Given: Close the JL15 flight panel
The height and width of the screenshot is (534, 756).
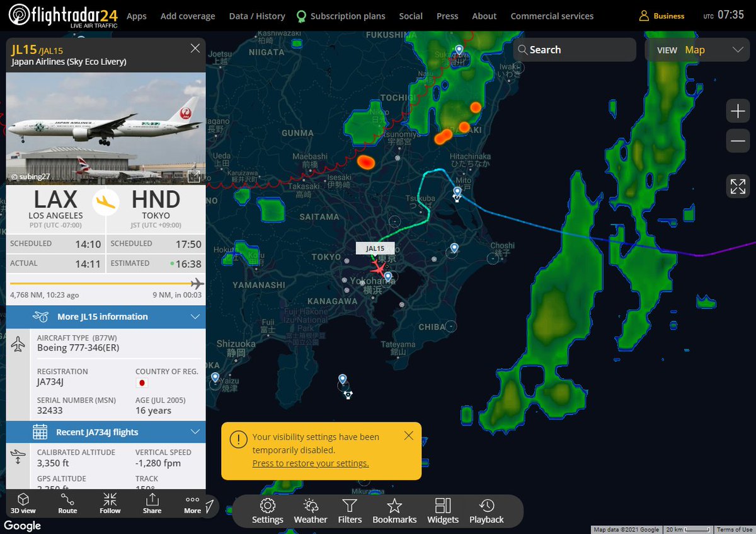Looking at the screenshot, I should pyautogui.click(x=195, y=48).
